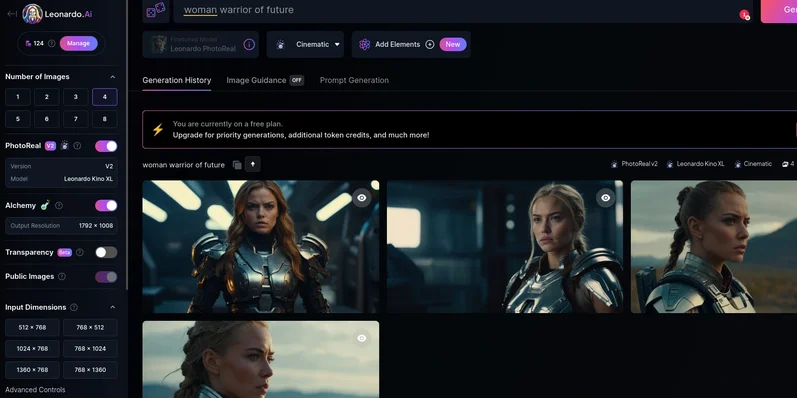
Task: Click help icon next to Input Dimensions
Action: (74, 308)
